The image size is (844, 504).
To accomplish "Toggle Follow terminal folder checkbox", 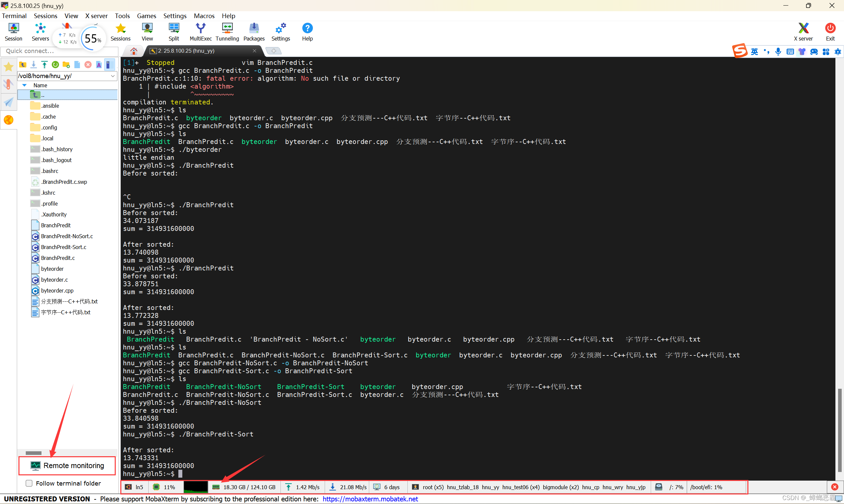I will click(28, 483).
